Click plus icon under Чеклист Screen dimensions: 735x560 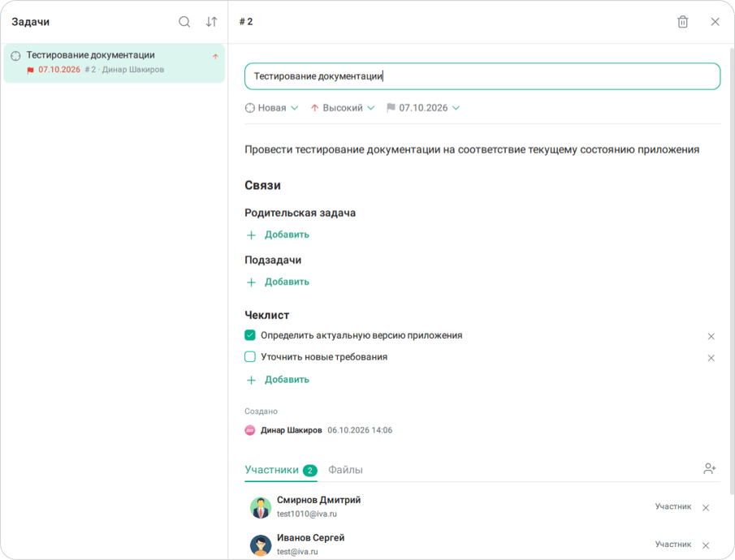pos(251,380)
